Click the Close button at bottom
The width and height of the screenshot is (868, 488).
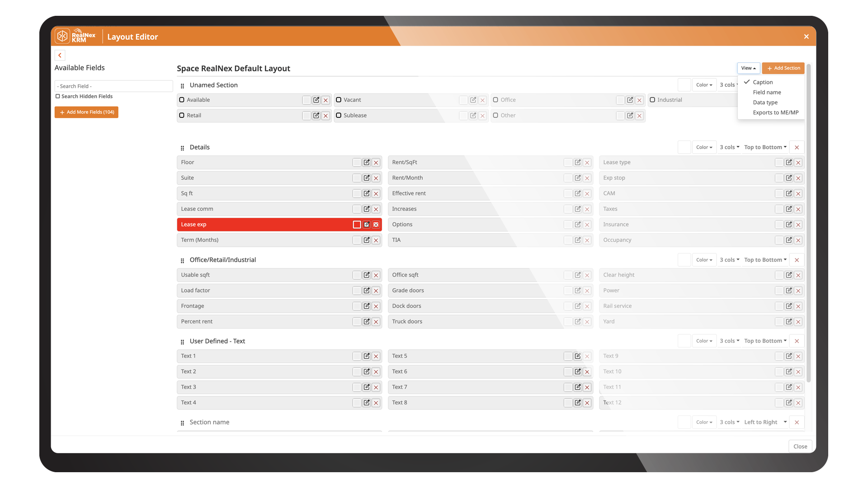pos(800,446)
